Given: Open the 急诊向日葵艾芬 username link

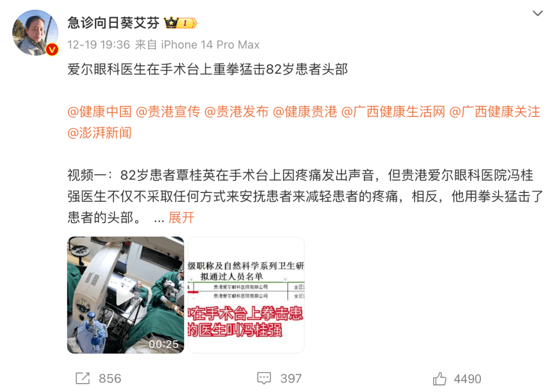Looking at the screenshot, I should [113, 23].
